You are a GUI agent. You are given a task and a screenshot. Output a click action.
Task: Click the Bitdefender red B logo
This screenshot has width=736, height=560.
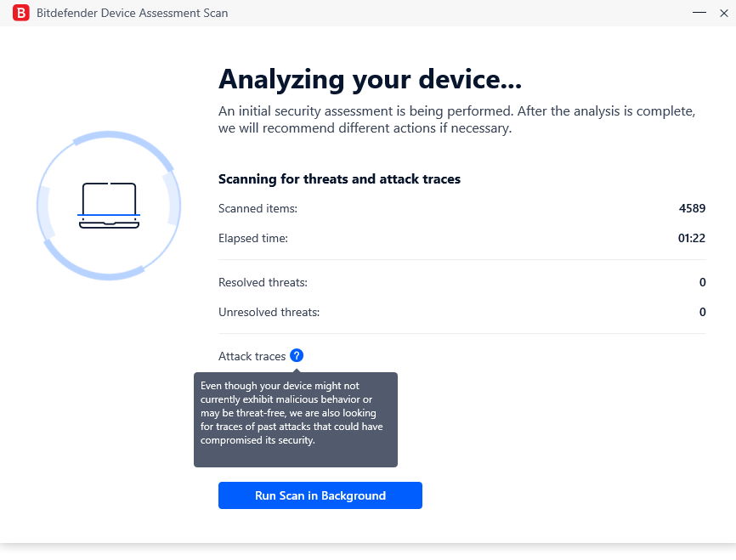click(x=20, y=13)
